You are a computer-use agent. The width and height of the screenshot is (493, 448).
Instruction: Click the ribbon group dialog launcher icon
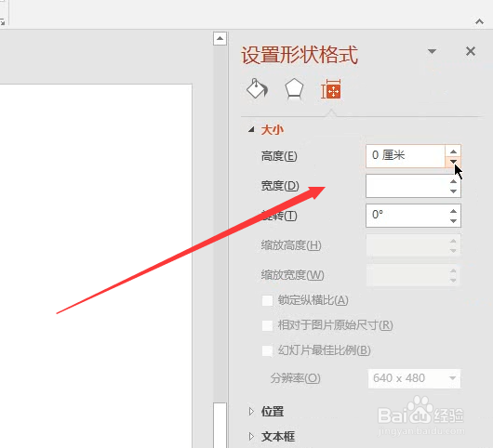click(2, 22)
